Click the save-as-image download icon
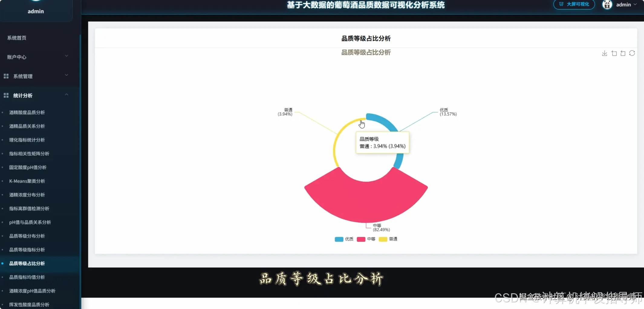 604,53
